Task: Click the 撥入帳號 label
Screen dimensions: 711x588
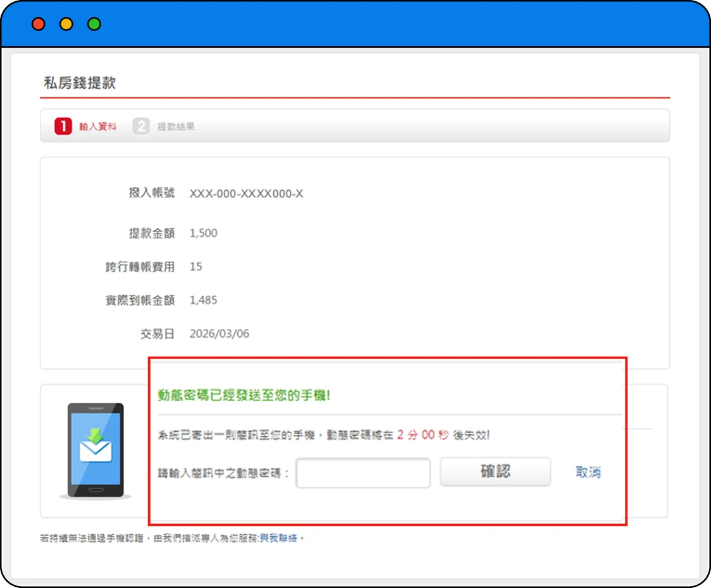Action: click(151, 193)
